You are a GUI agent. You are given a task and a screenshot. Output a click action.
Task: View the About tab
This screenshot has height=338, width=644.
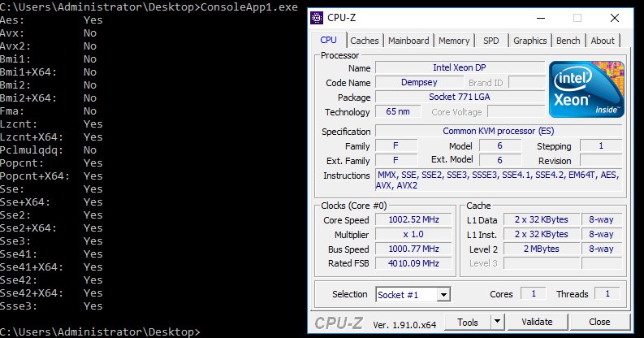(x=603, y=41)
